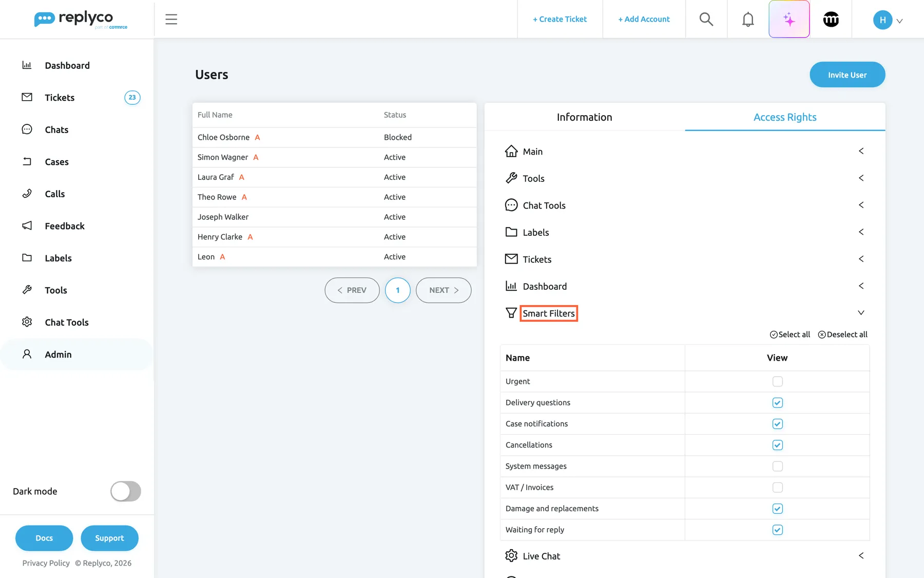The image size is (924, 578).
Task: Open Chat Tools from the sidebar
Action: 66,322
